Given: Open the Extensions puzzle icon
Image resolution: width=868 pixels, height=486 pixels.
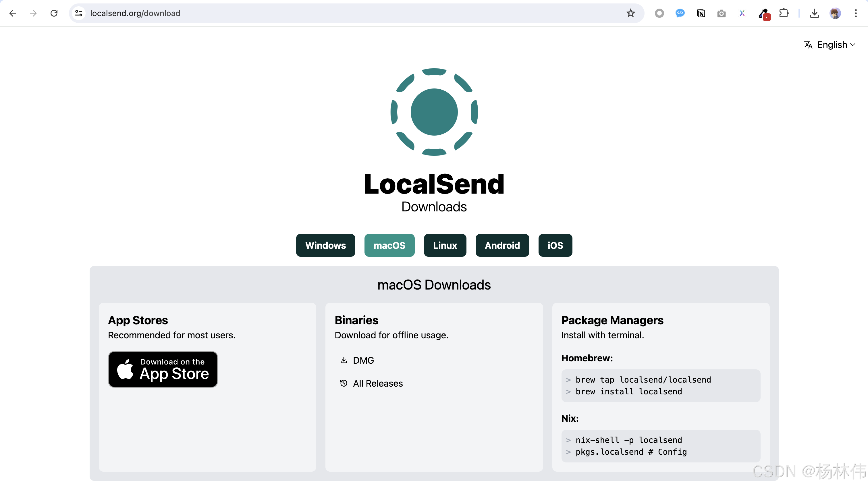Looking at the screenshot, I should click(784, 13).
